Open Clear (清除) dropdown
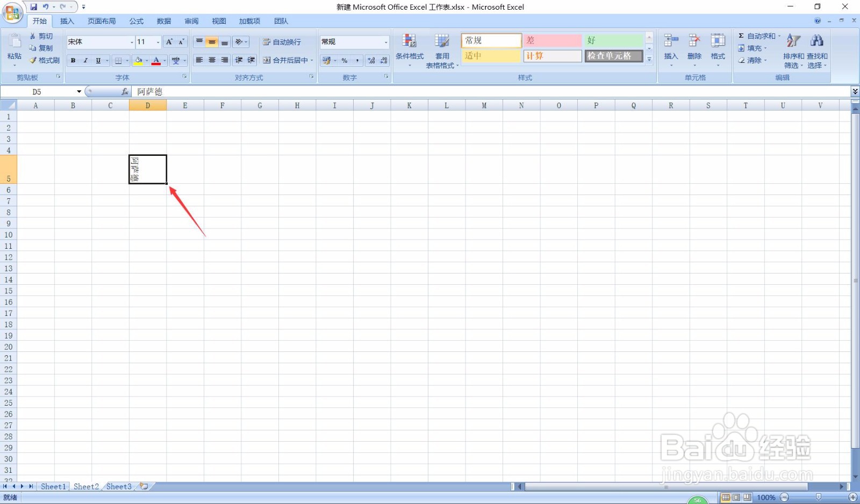 (x=752, y=60)
